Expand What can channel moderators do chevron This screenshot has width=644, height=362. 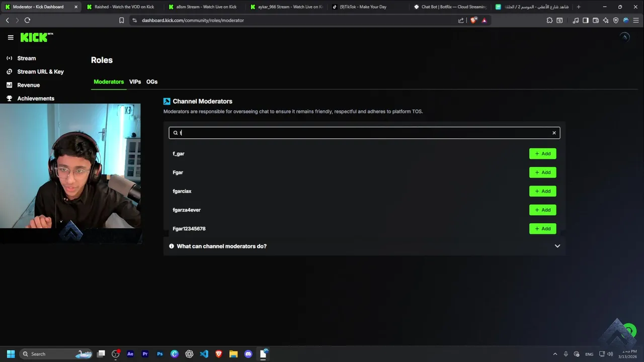(557, 246)
